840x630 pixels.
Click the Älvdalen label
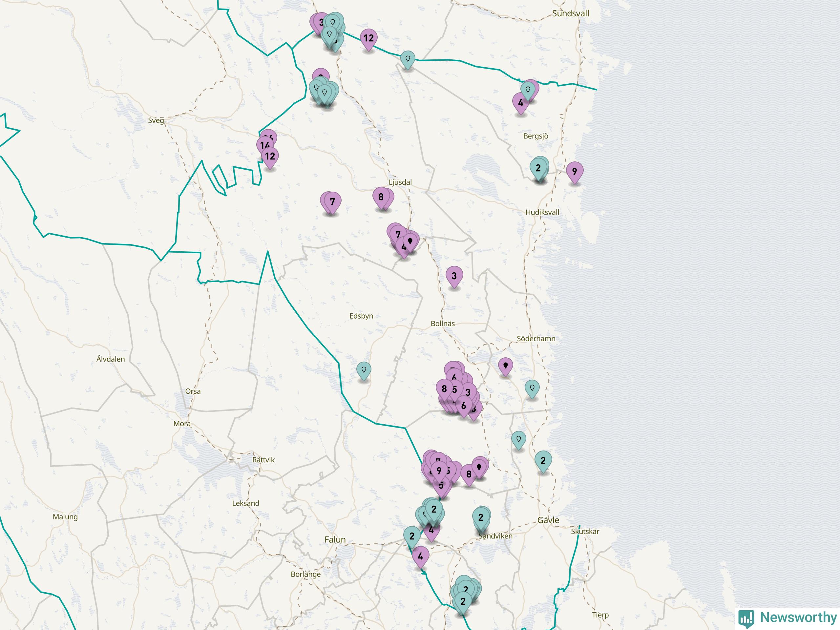111,359
